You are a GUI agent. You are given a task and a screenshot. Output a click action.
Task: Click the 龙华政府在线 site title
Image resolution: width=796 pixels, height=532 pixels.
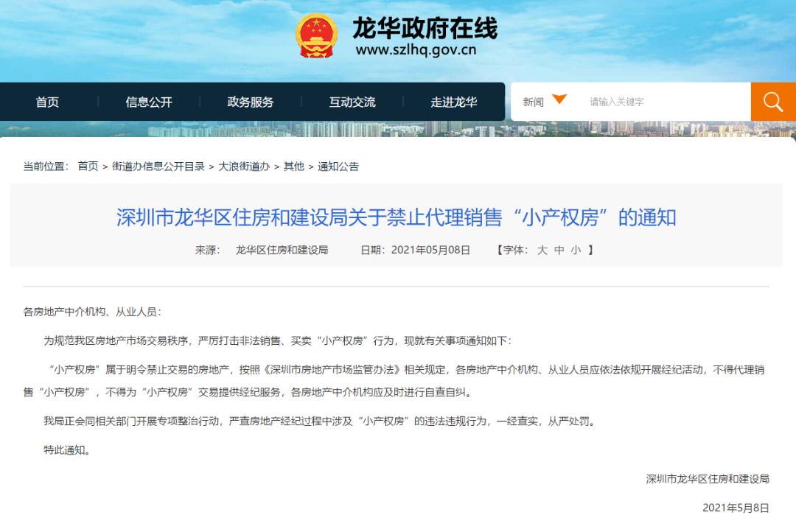425,28
